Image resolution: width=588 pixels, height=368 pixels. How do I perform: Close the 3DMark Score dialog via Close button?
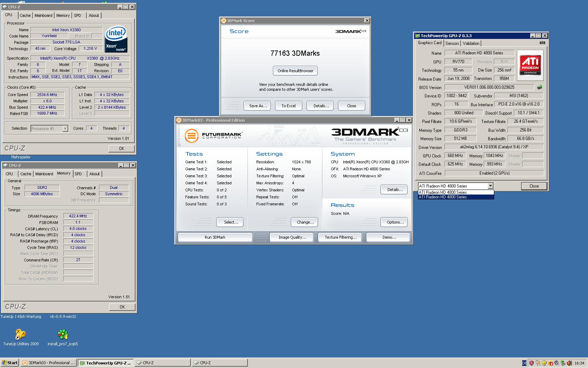pos(351,106)
